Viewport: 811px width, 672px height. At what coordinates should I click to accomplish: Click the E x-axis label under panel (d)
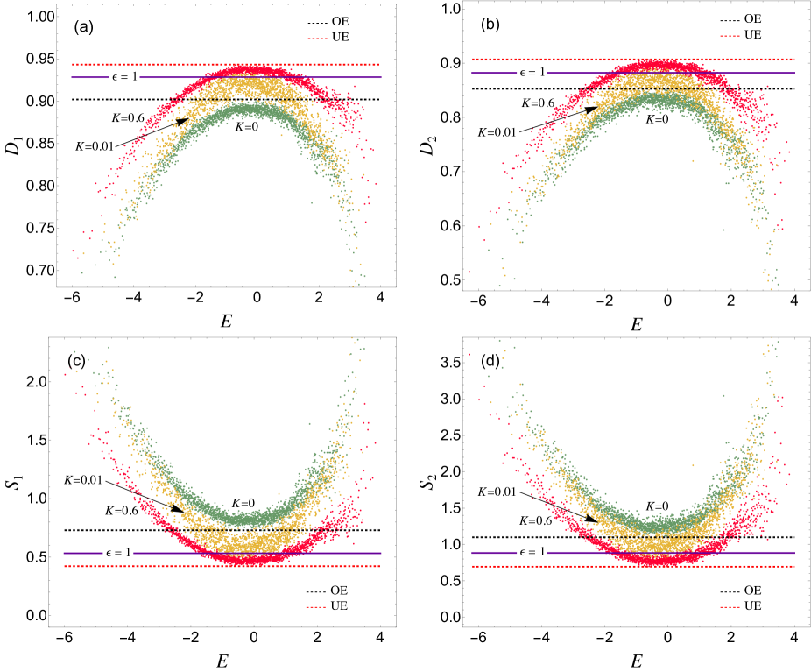(x=637, y=661)
